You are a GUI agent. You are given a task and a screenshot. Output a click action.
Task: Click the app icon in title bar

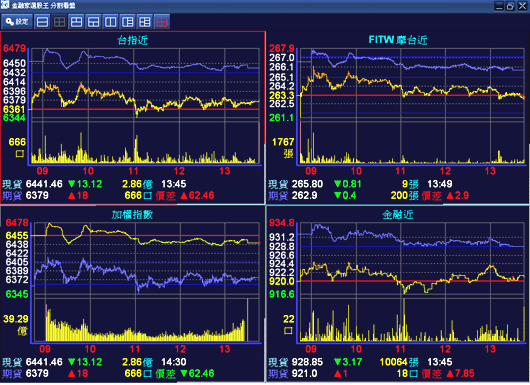[5, 5]
